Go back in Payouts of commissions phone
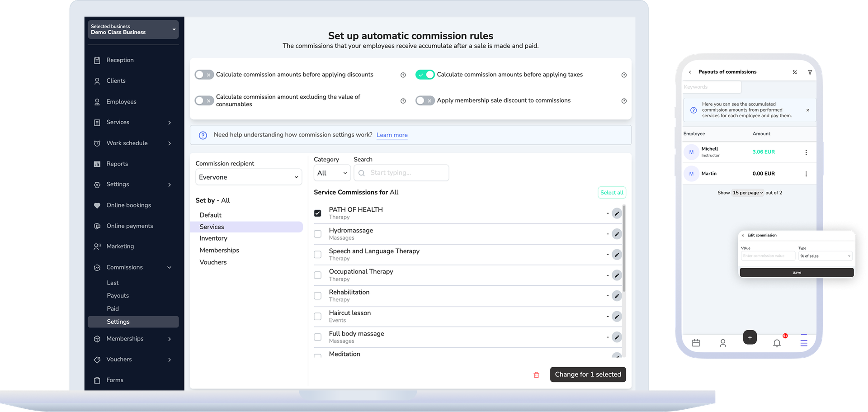 (x=690, y=72)
